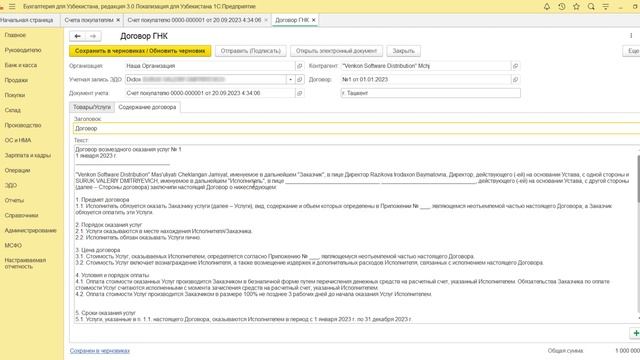640x360 pixels.
Task: Open the Отчеты section
Action: (14, 200)
